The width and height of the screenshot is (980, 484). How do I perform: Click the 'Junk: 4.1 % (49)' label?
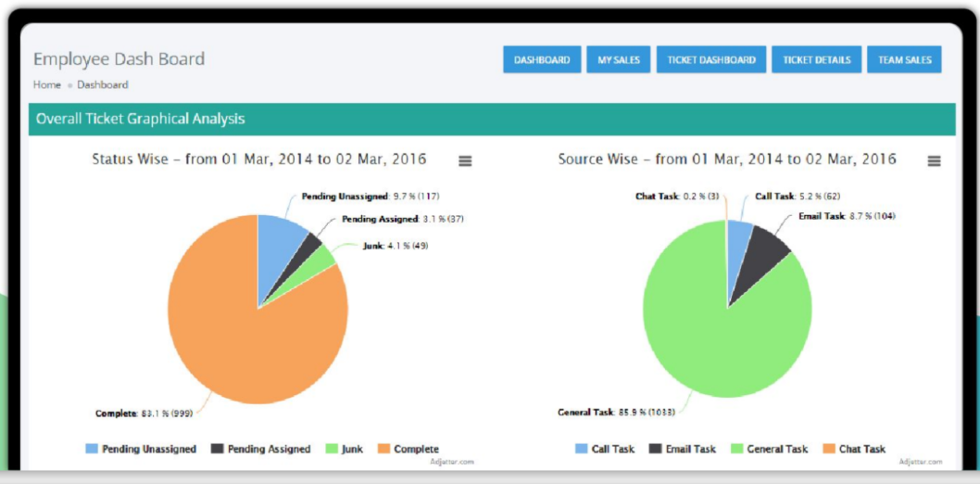click(396, 246)
